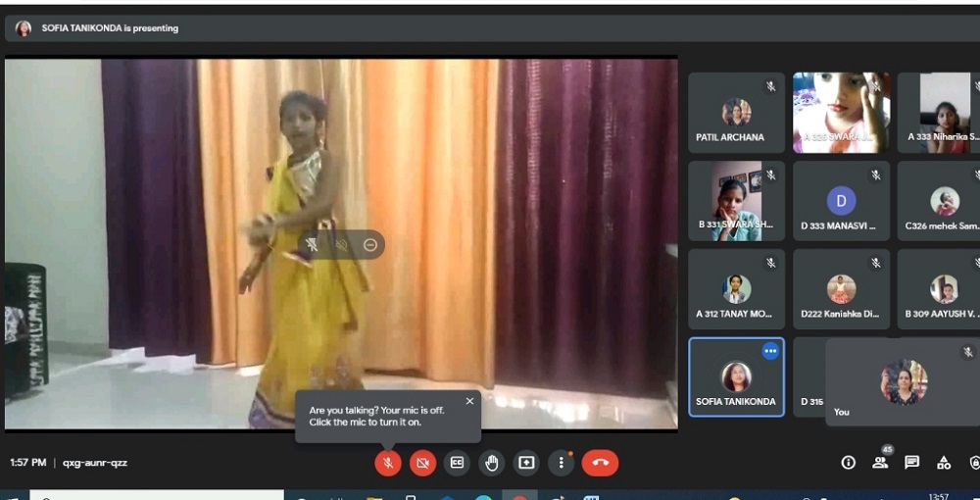Raise your hand

pos(492,463)
